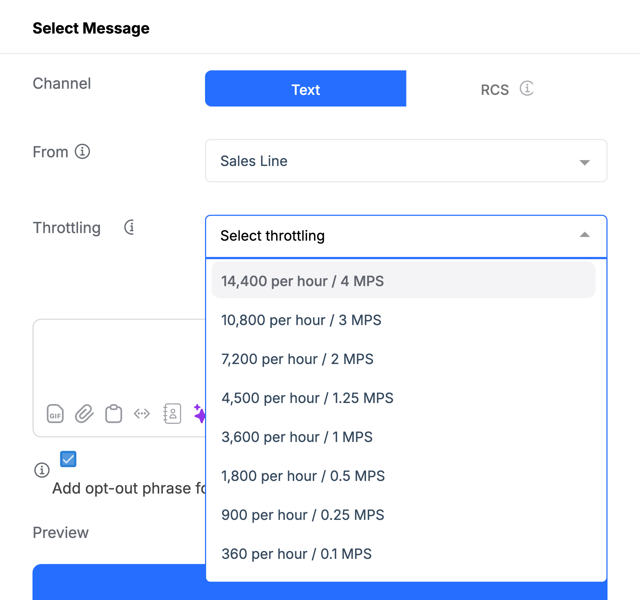Insert a GIF using the GIF icon
Viewport: 640px width, 600px height.
[55, 414]
